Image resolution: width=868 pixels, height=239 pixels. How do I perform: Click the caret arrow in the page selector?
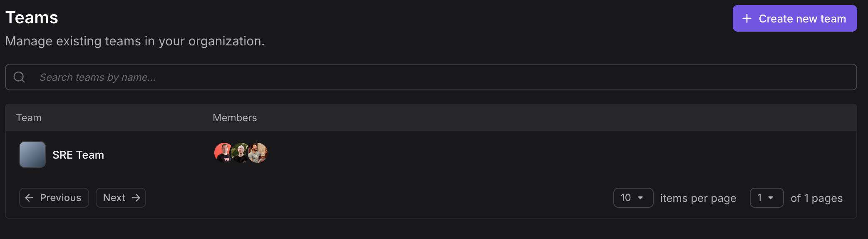[x=771, y=198]
